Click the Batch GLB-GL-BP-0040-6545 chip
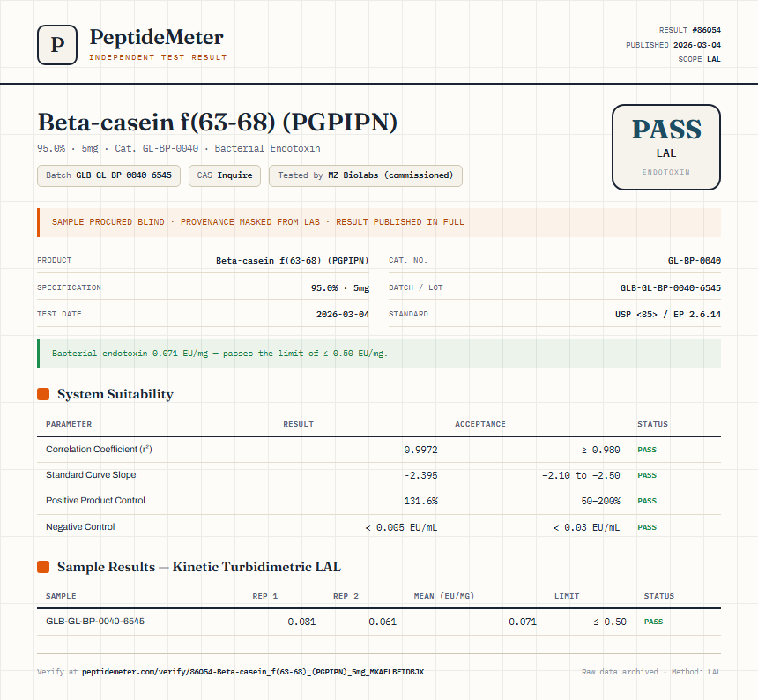This screenshot has width=758, height=700. coord(108,175)
